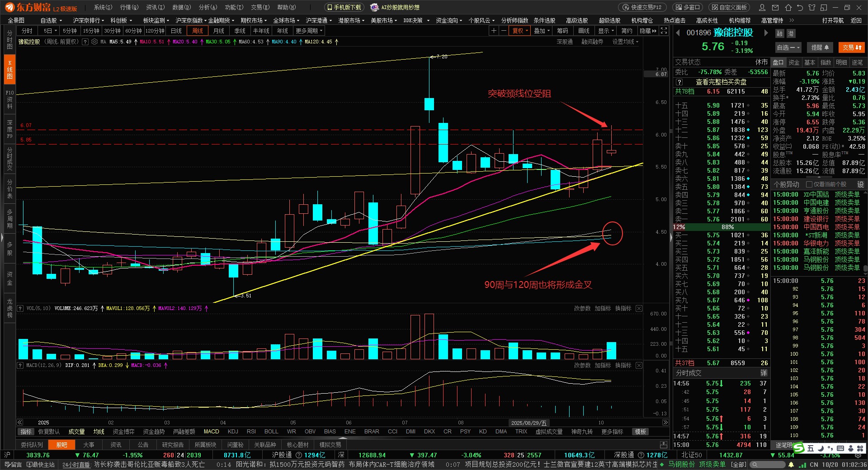
Task: Close the VOL indicator panel
Action: [639, 308]
